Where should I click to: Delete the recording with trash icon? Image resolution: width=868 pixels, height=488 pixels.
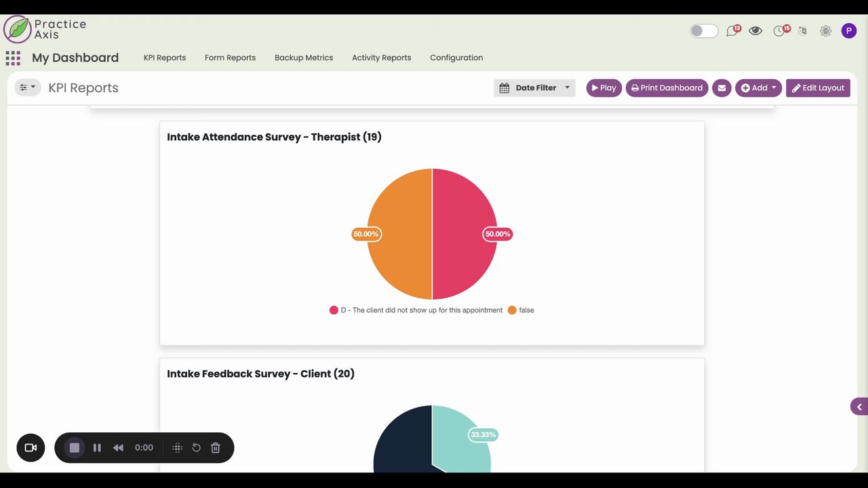[216, 447]
